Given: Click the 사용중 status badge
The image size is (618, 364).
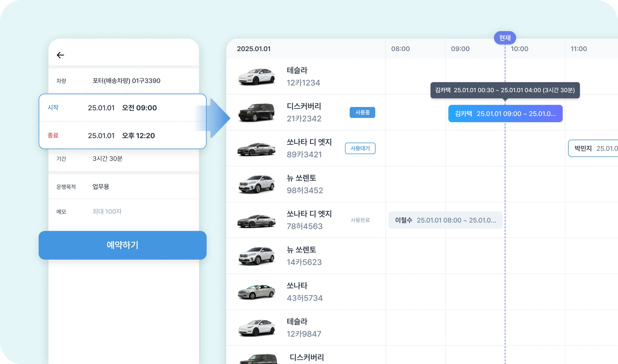Looking at the screenshot, I should point(362,112).
